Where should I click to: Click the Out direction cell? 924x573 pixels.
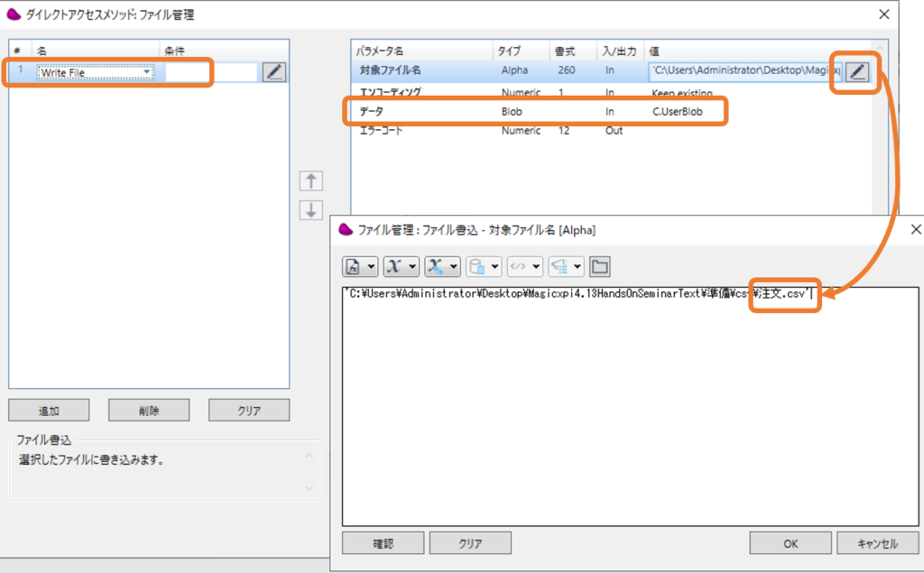tap(614, 130)
